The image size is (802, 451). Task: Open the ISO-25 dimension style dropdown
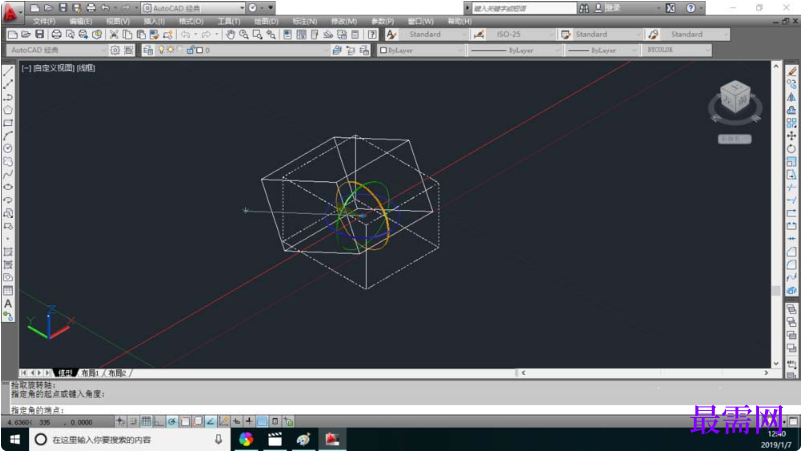tap(521, 34)
